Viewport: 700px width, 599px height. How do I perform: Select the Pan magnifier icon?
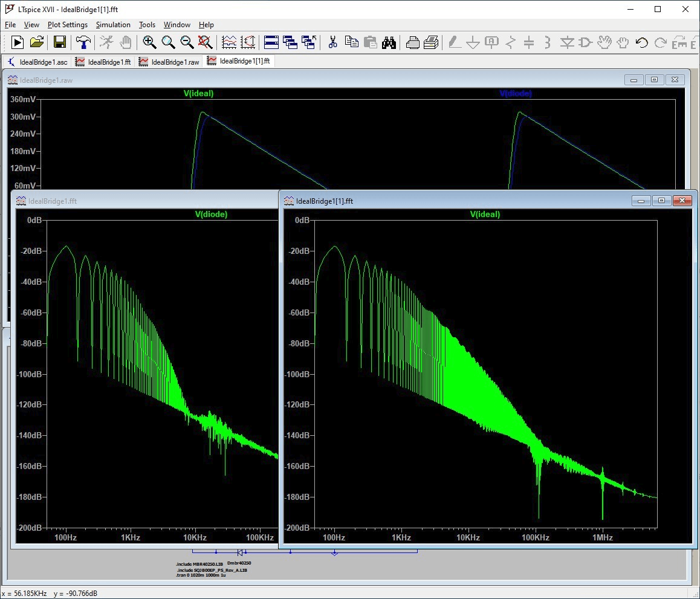[168, 42]
